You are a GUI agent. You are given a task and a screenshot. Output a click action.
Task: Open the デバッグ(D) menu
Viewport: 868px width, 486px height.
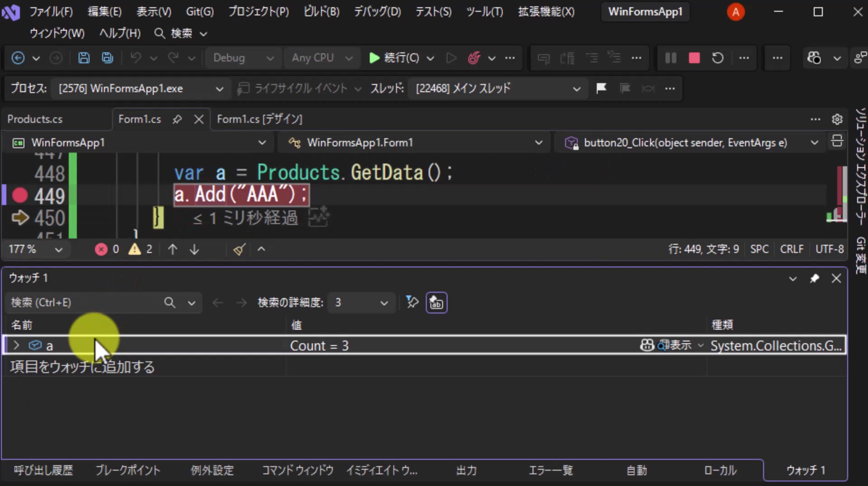pos(377,12)
